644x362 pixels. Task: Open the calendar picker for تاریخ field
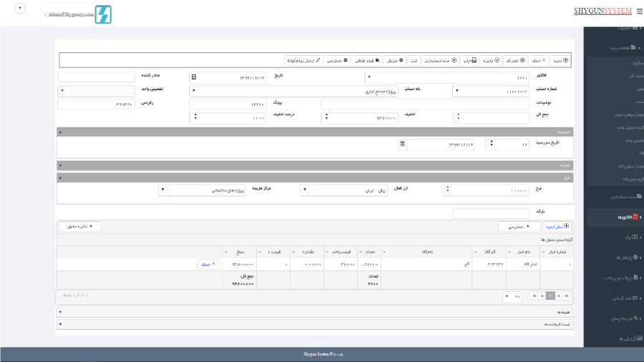(194, 77)
